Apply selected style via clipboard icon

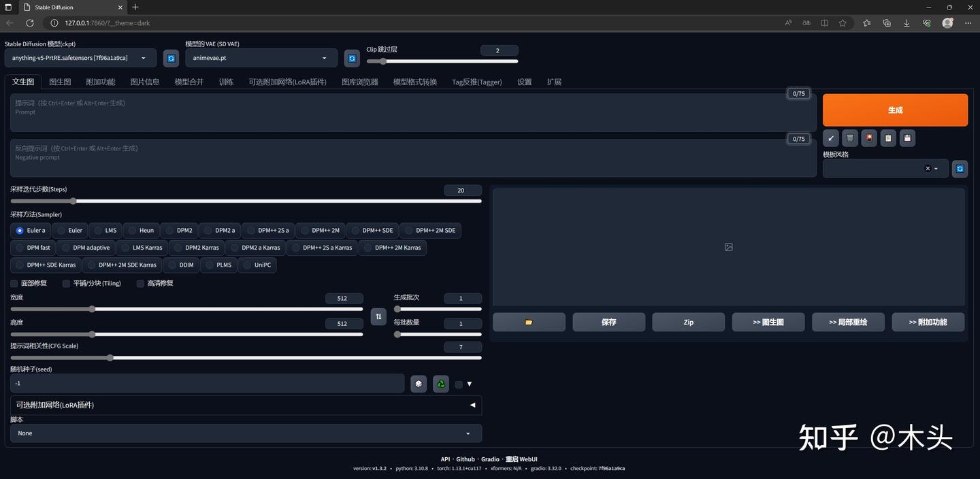[887, 138]
